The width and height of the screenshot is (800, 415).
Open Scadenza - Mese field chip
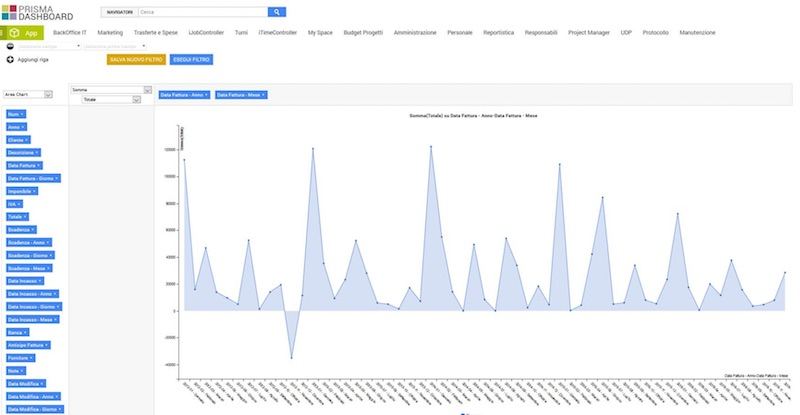point(29,268)
